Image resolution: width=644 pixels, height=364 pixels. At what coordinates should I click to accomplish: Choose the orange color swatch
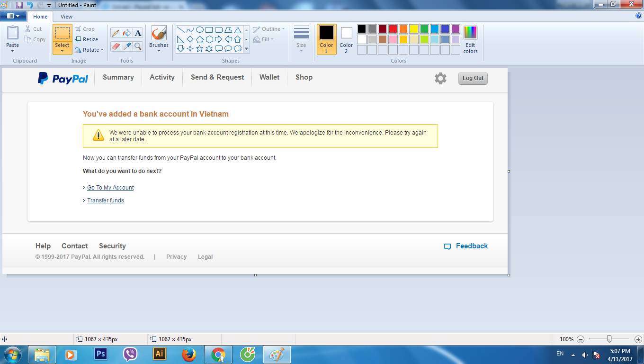403,29
